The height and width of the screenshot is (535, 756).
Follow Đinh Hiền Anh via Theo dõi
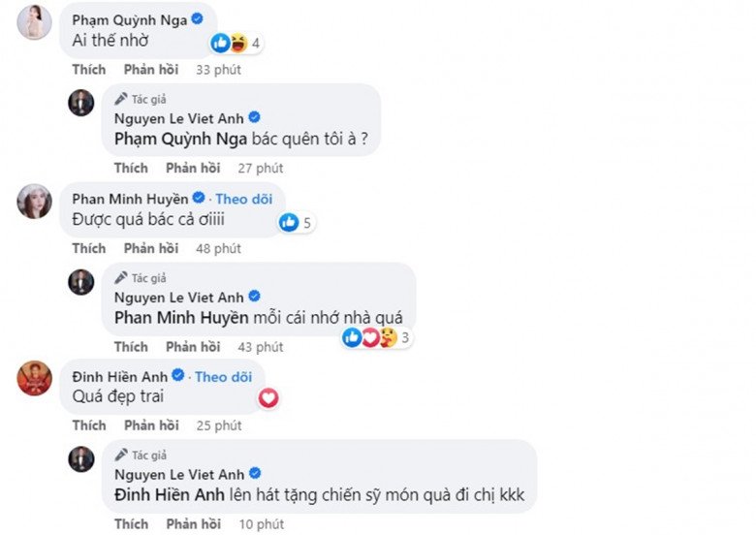pyautogui.click(x=223, y=375)
